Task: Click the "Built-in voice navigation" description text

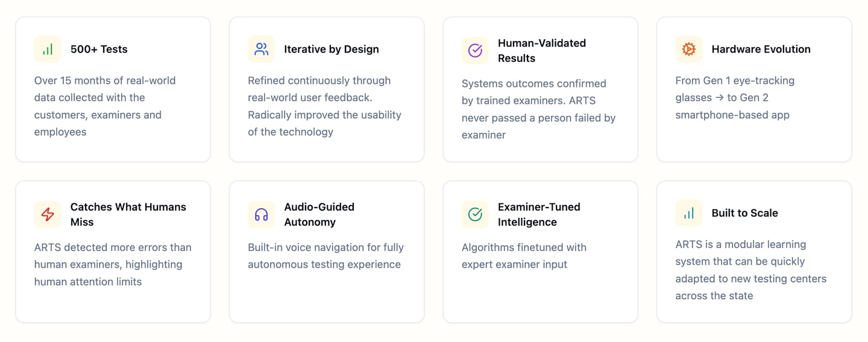Action: pos(325,256)
